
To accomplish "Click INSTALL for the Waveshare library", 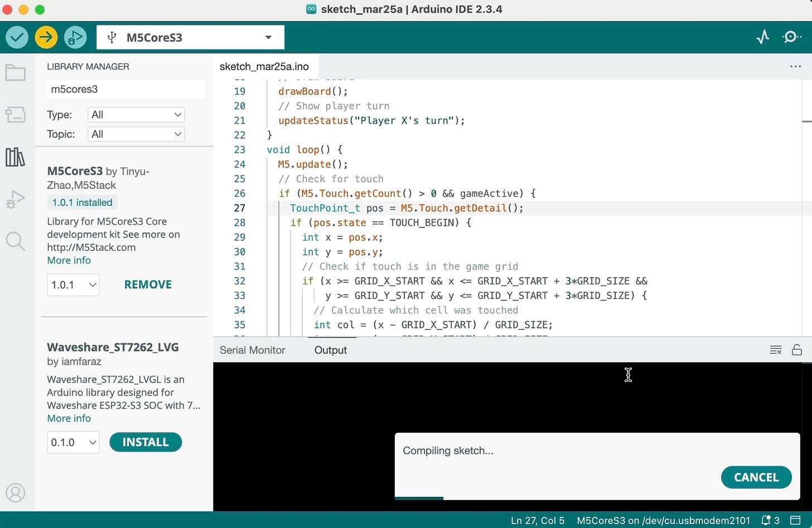I will [146, 442].
